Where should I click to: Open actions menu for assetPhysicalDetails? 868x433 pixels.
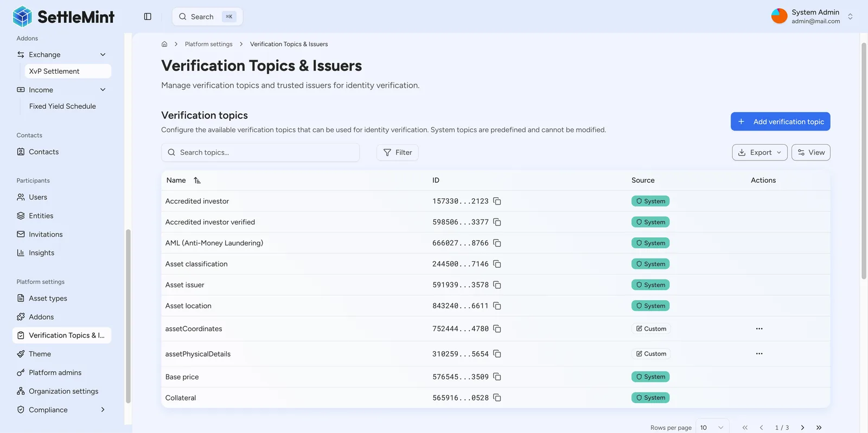759,354
